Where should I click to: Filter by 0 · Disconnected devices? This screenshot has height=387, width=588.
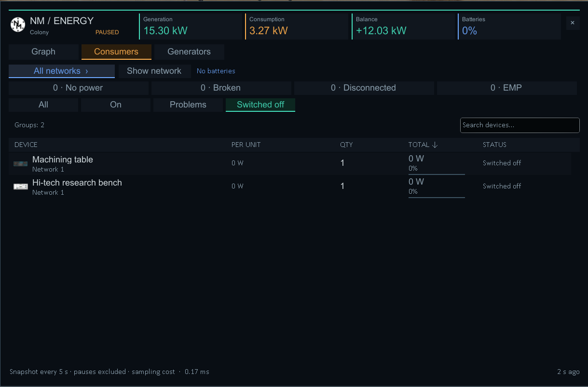364,88
